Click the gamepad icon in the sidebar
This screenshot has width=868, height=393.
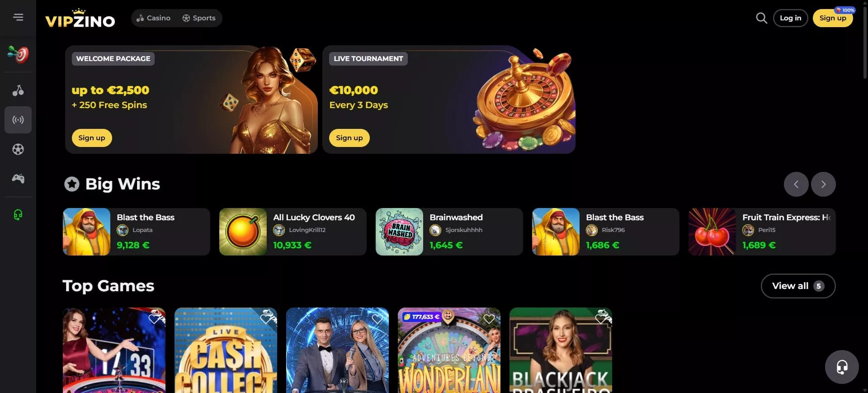(x=18, y=179)
